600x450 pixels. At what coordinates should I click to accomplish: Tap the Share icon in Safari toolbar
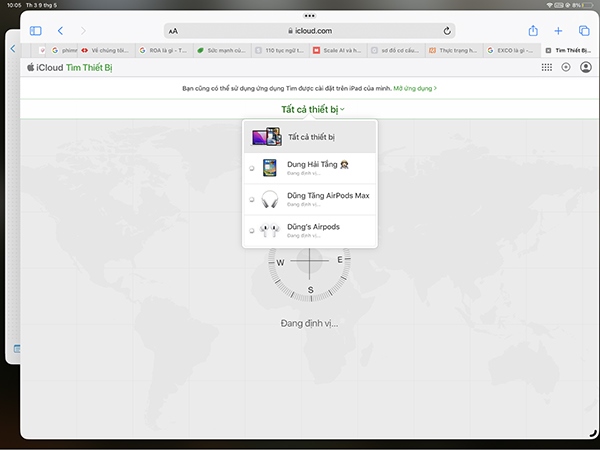click(x=533, y=31)
